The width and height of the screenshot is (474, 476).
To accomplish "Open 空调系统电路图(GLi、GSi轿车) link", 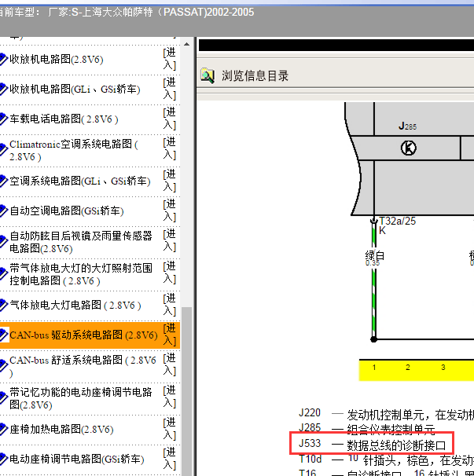I will click(80, 181).
